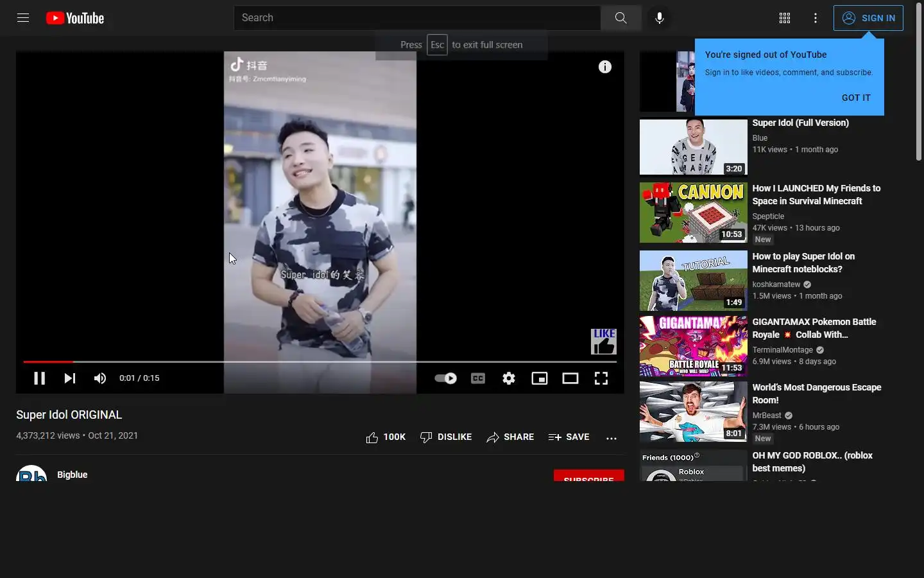Dislike the video
924x578 pixels.
click(446, 437)
